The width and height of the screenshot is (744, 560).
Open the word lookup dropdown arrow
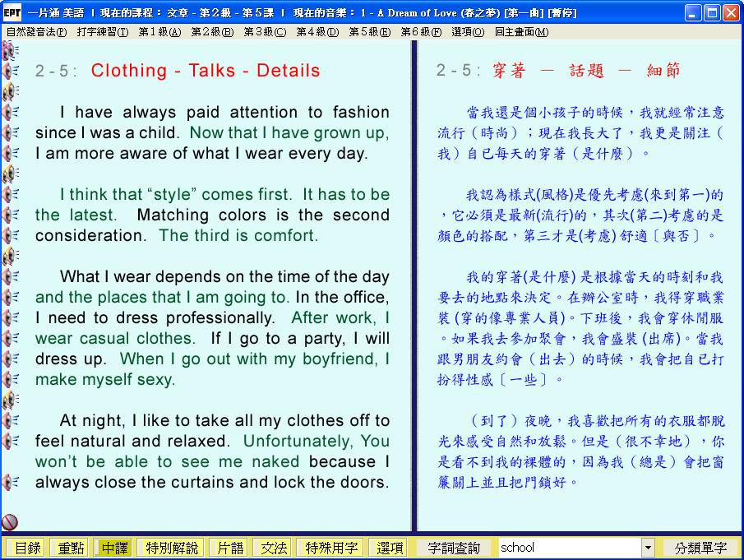(x=648, y=548)
